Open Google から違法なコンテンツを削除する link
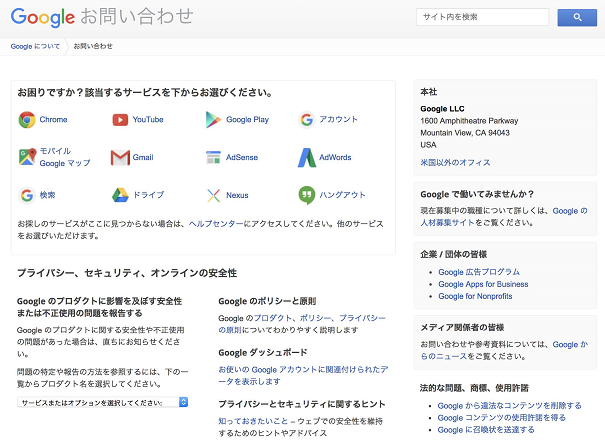Image resolution: width=605 pixels, height=447 pixels. (x=509, y=406)
